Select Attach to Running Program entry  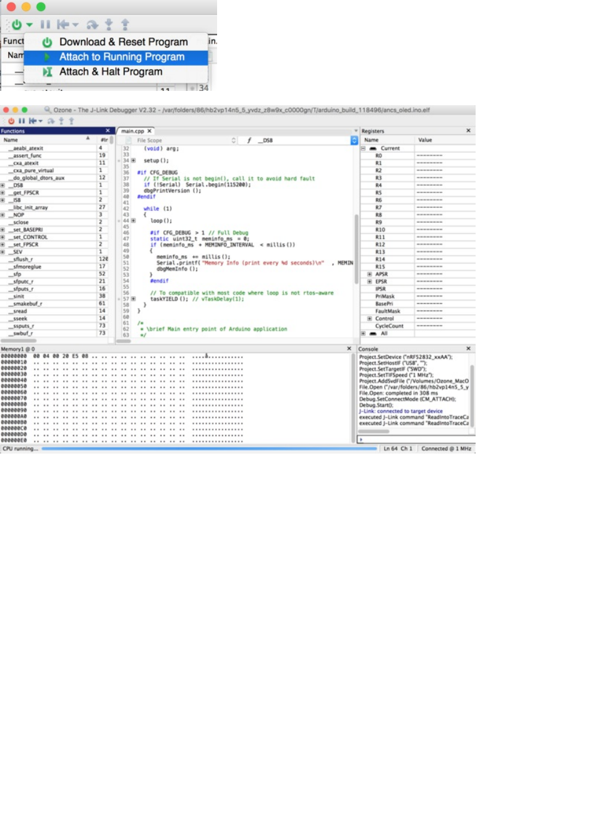pyautogui.click(x=116, y=57)
